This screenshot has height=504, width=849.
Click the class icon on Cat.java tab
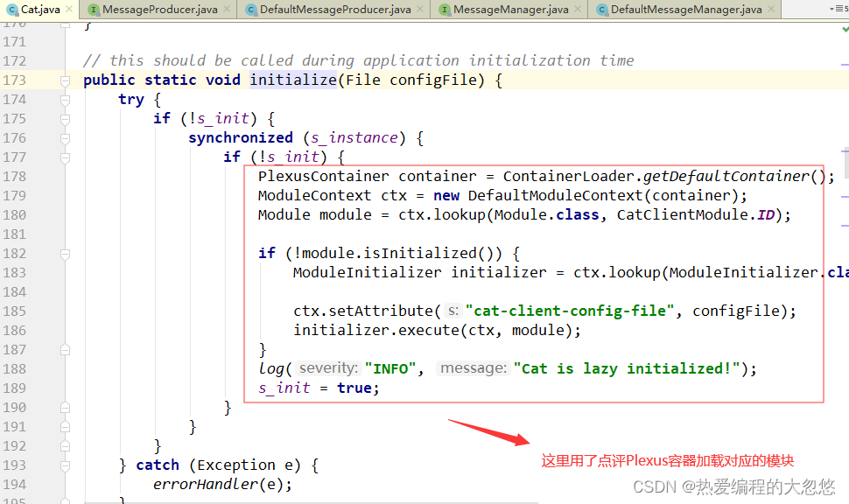(12, 10)
